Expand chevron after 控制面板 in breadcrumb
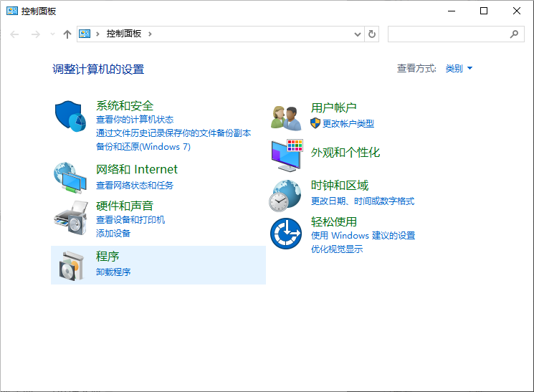 [x=150, y=34]
